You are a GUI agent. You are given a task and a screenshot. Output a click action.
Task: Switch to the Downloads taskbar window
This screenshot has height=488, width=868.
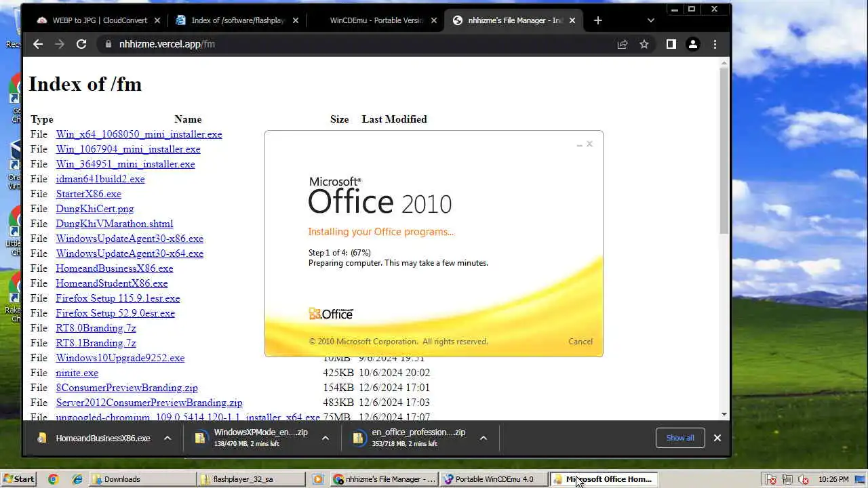click(142, 479)
